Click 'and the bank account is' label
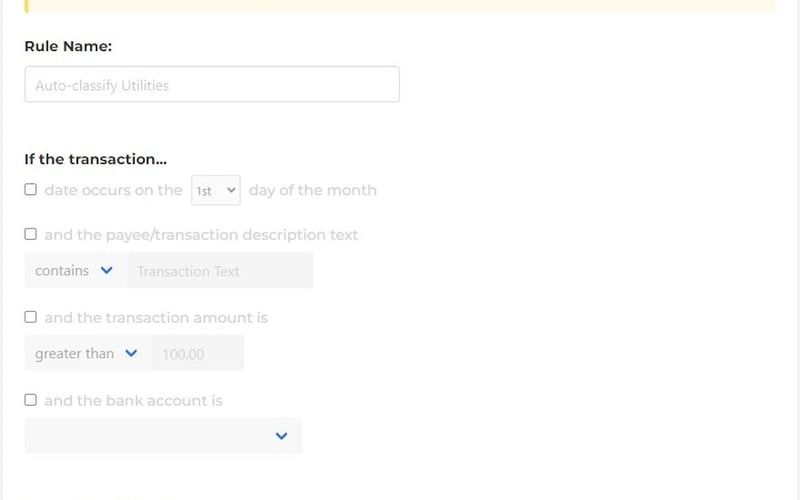The width and height of the screenshot is (800, 500). coord(133,401)
